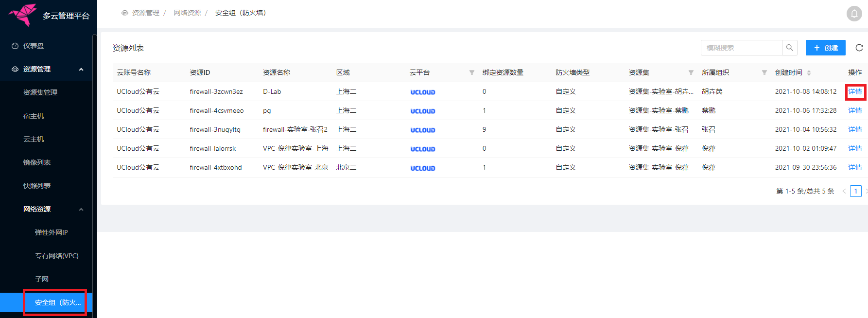Click the 资源管理 sidebar icon
Viewport: 868px width, 318px height.
click(x=15, y=69)
